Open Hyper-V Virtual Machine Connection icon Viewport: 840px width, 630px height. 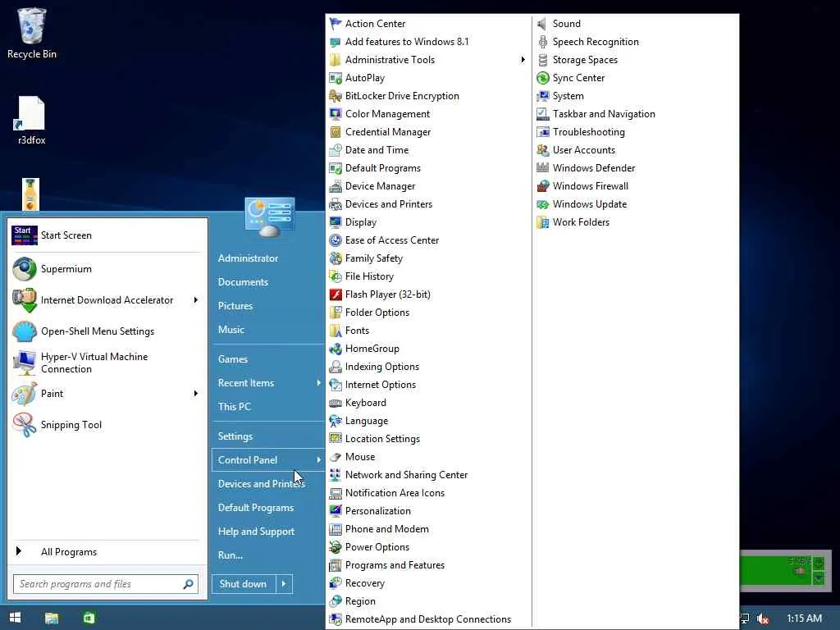tap(25, 363)
